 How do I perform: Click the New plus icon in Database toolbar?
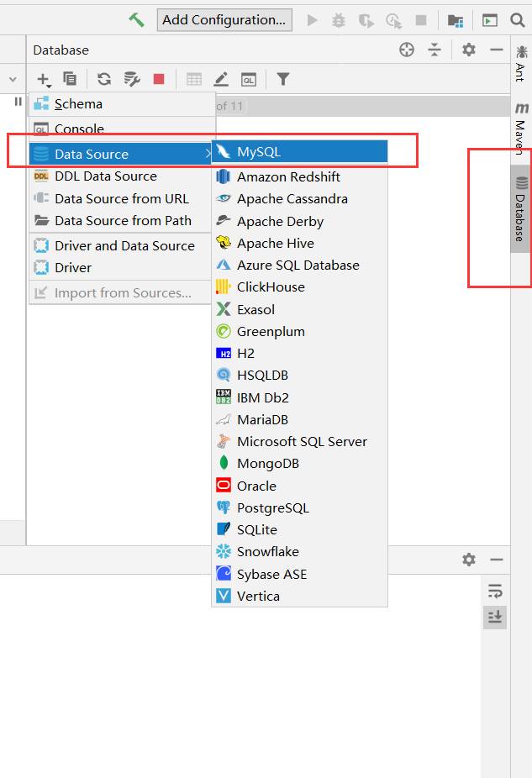tap(44, 79)
